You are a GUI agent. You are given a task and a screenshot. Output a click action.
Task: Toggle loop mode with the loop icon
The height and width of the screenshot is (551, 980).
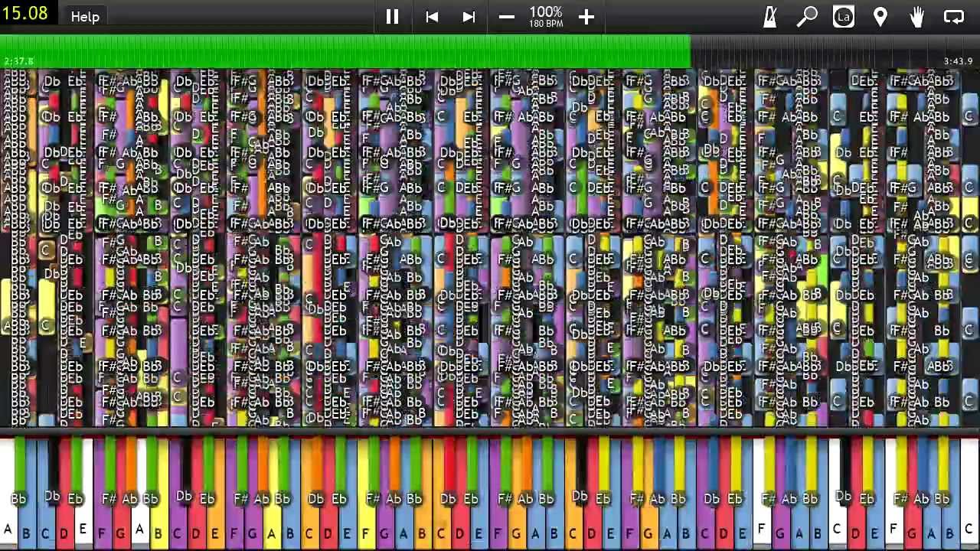pos(954,17)
